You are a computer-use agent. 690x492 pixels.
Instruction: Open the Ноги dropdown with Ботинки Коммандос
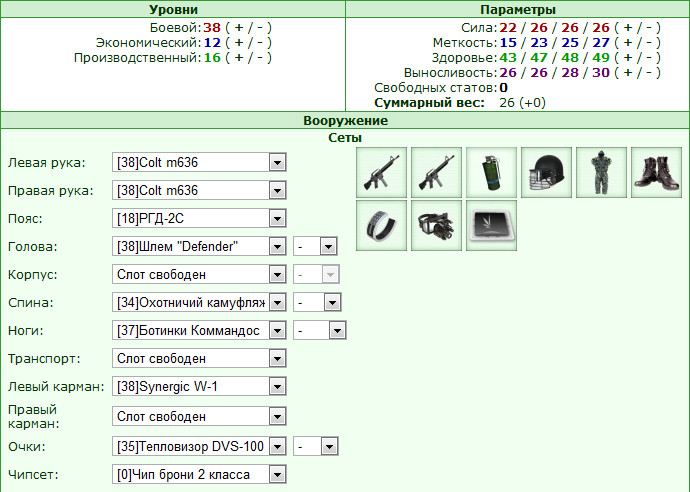click(199, 330)
